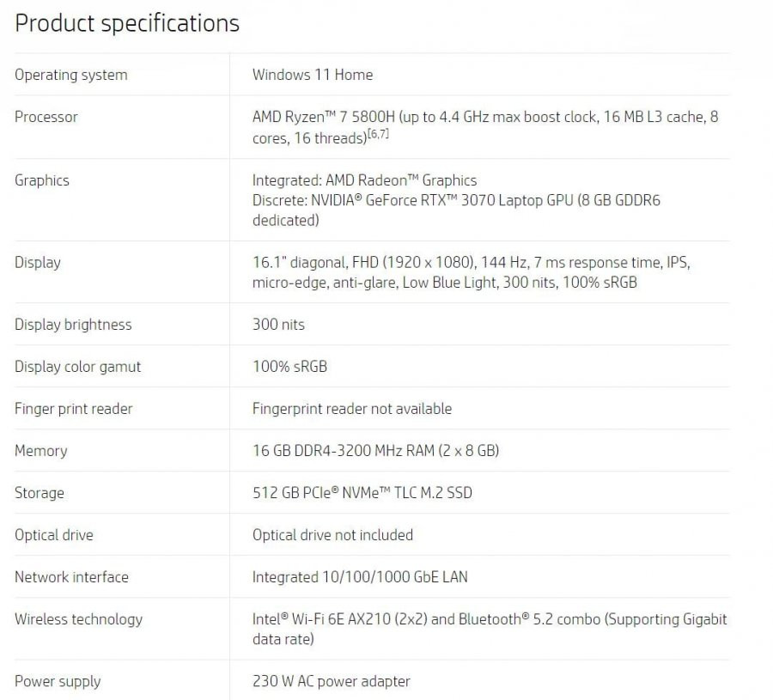The width and height of the screenshot is (773, 700).
Task: Click the Optical drive not included text
Action: [x=332, y=535]
